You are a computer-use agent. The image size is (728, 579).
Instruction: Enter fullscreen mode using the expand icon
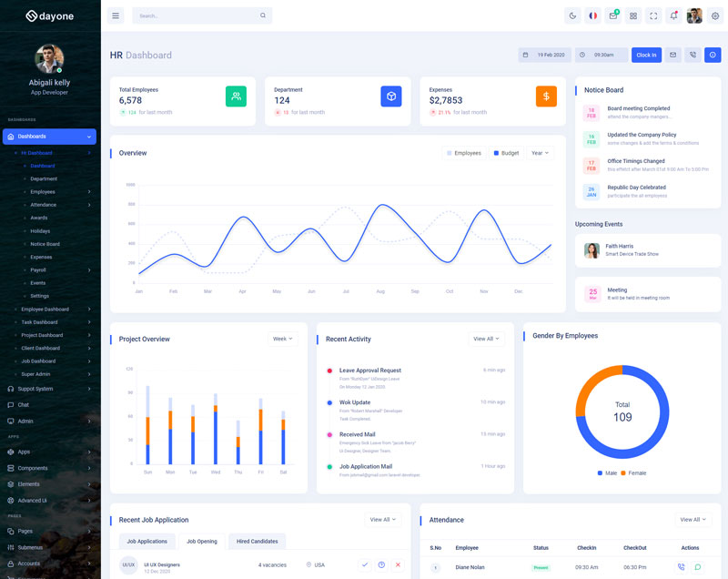click(653, 15)
